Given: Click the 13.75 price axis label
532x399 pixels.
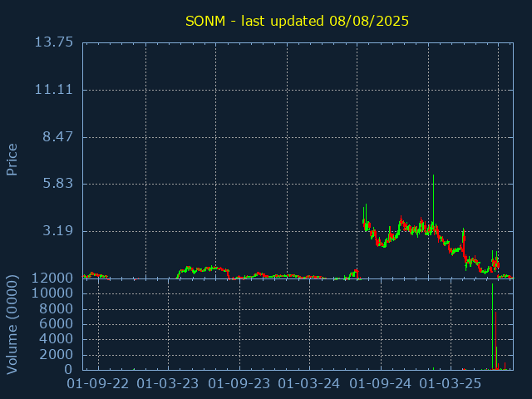Looking at the screenshot, I should (x=54, y=42).
